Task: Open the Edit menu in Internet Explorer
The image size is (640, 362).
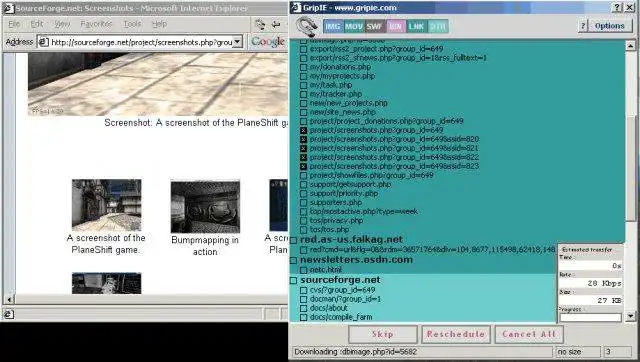Action: (x=37, y=24)
